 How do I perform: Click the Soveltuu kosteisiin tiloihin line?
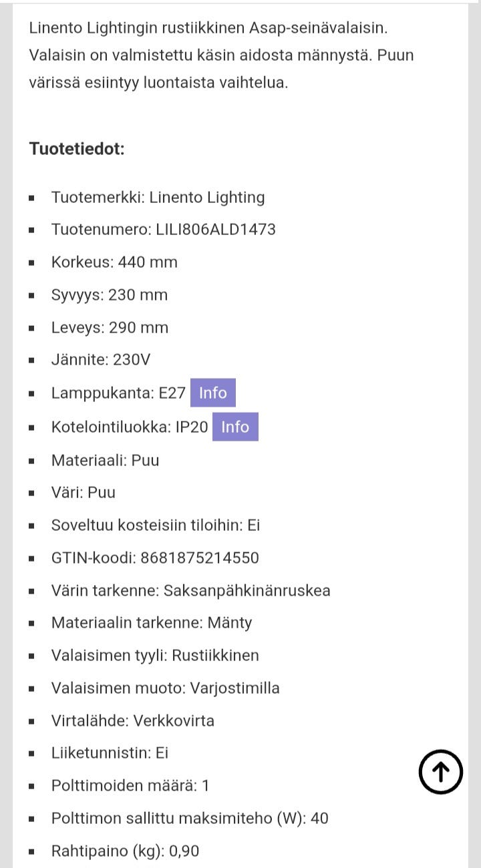point(155,525)
